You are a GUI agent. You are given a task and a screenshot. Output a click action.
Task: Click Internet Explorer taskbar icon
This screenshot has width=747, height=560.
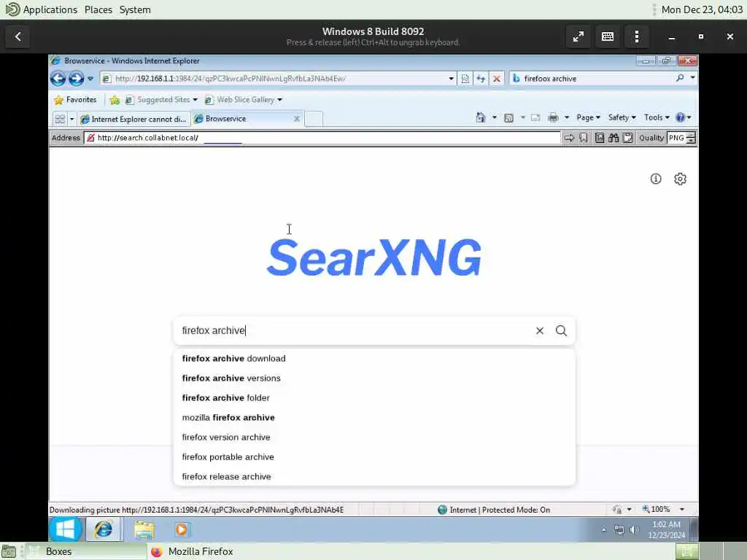click(103, 529)
